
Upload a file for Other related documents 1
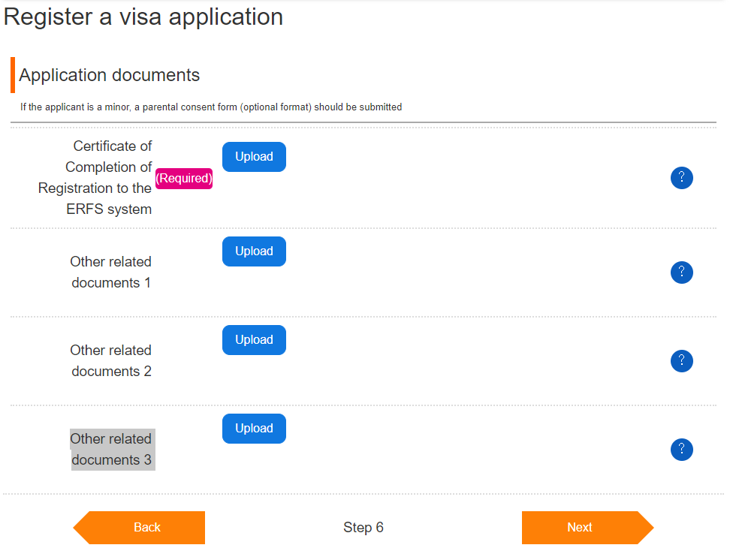[254, 251]
